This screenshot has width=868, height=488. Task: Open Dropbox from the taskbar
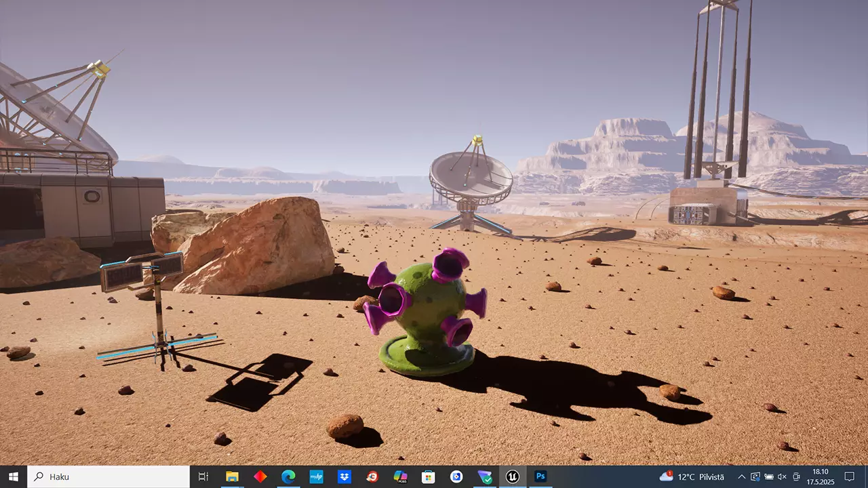(x=344, y=476)
